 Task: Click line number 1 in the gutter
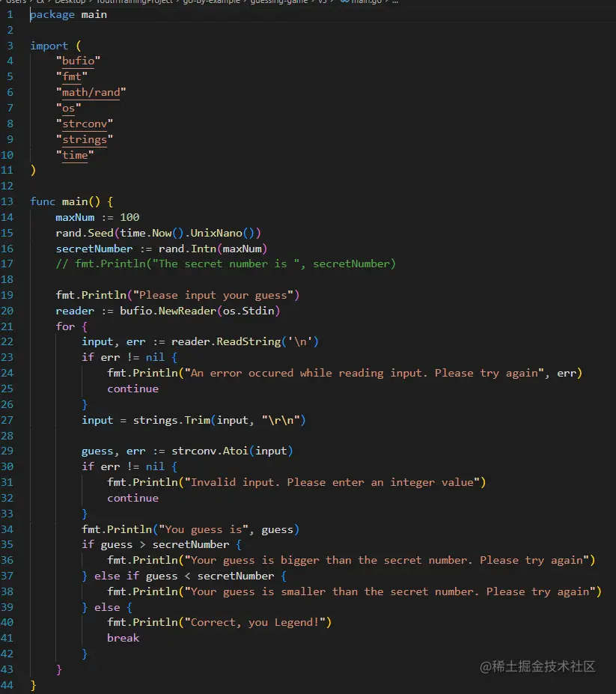point(10,15)
